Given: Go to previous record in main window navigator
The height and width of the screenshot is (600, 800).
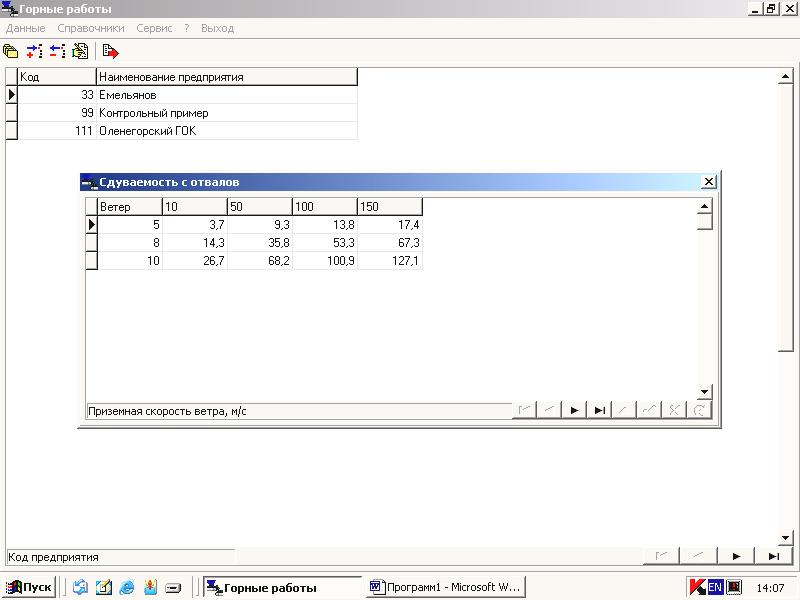Looking at the screenshot, I should (x=698, y=556).
